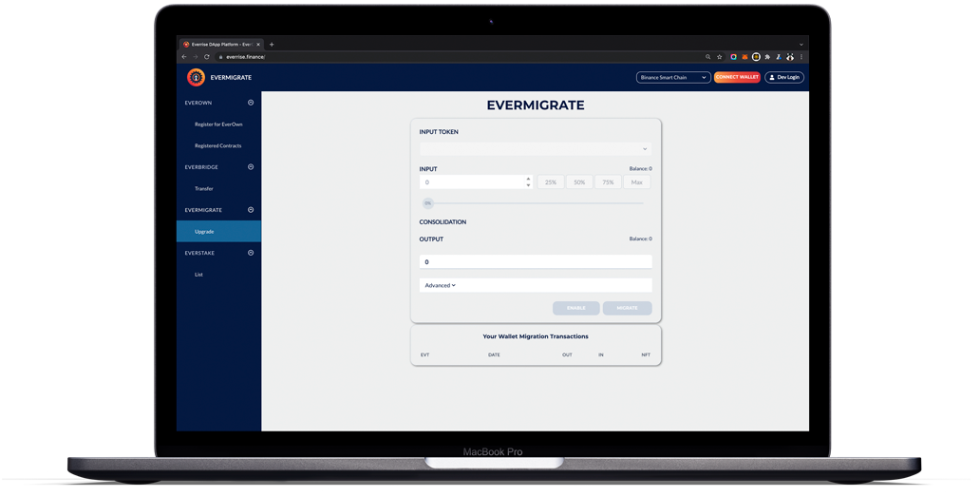
Task: Increment the input amount with up arrow
Action: click(529, 179)
